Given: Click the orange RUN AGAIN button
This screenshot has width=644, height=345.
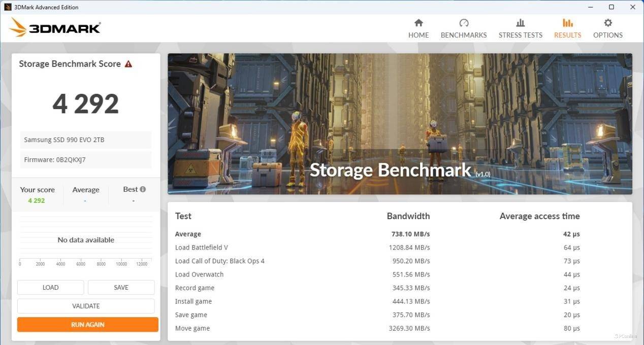Looking at the screenshot, I should click(x=88, y=325).
